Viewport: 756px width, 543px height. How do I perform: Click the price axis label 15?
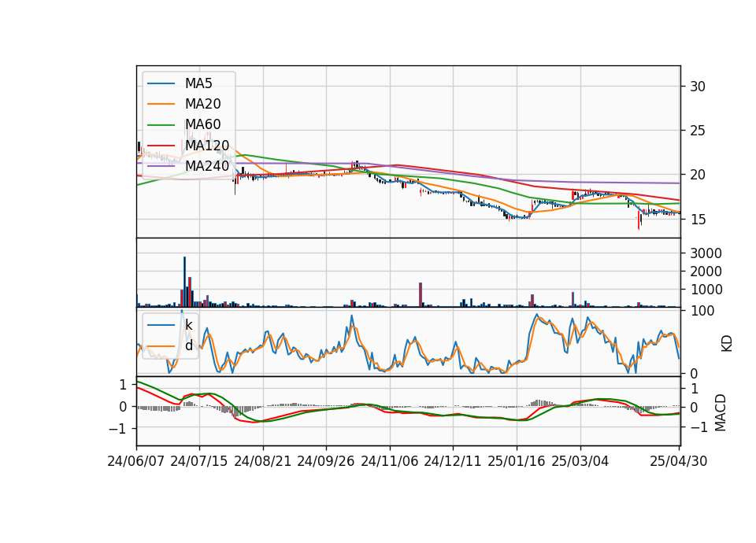coord(698,220)
